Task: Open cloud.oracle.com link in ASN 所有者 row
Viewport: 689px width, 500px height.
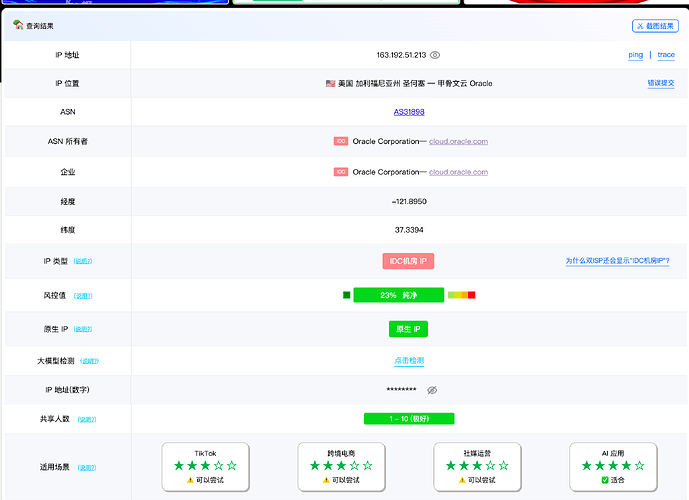Action: point(458,141)
